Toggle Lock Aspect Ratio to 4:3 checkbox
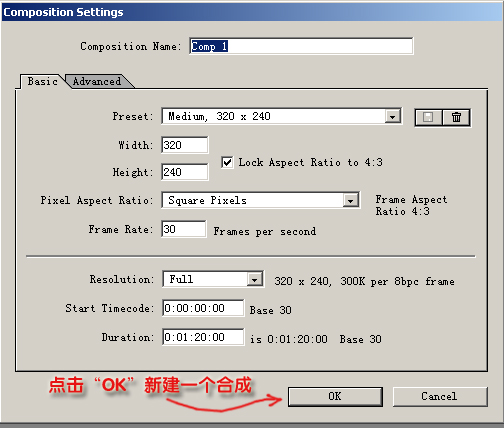The image size is (504, 428). [x=227, y=162]
